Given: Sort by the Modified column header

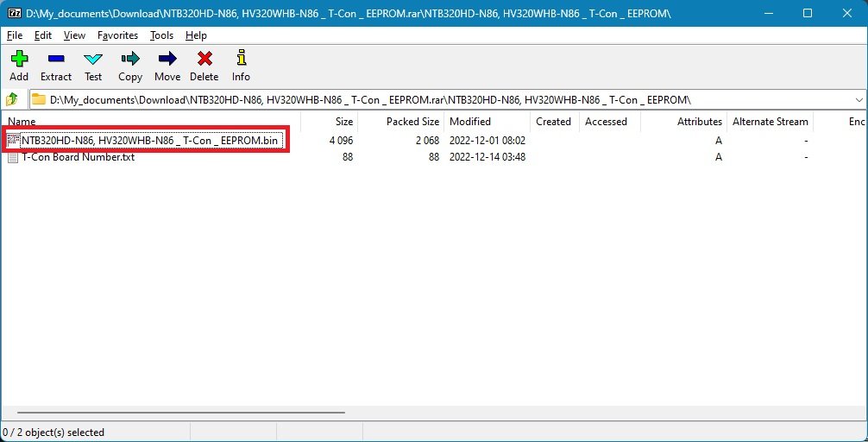Looking at the screenshot, I should click(x=470, y=122).
